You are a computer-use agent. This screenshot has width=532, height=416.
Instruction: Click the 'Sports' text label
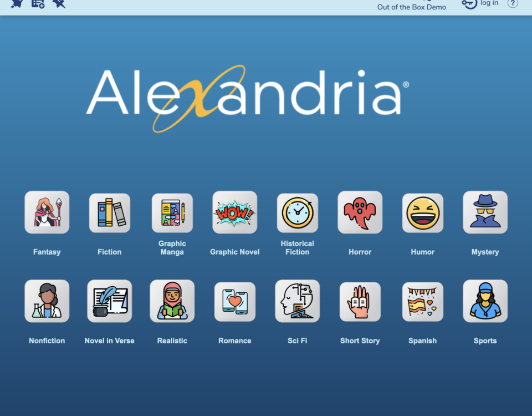click(x=485, y=341)
